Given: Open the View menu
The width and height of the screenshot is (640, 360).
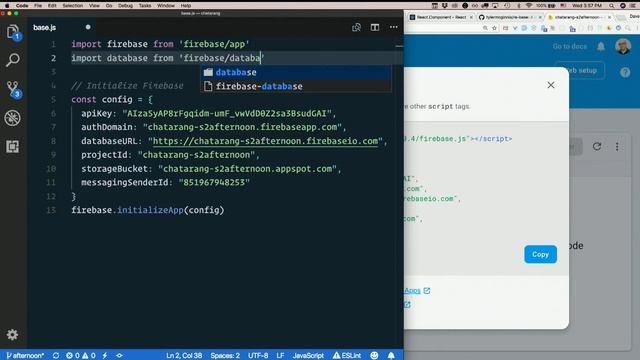Looking at the screenshot, I should pyautogui.click(x=94, y=6).
